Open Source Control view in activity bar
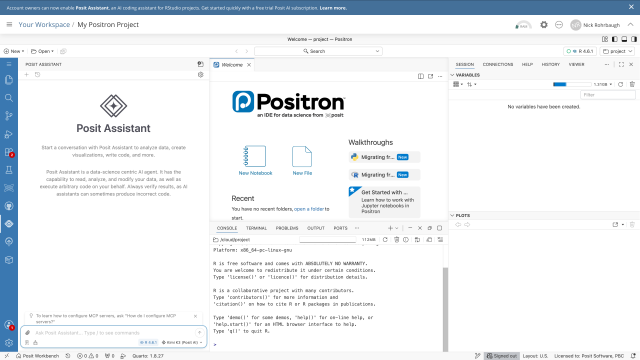640x360 pixels. (x=9, y=116)
